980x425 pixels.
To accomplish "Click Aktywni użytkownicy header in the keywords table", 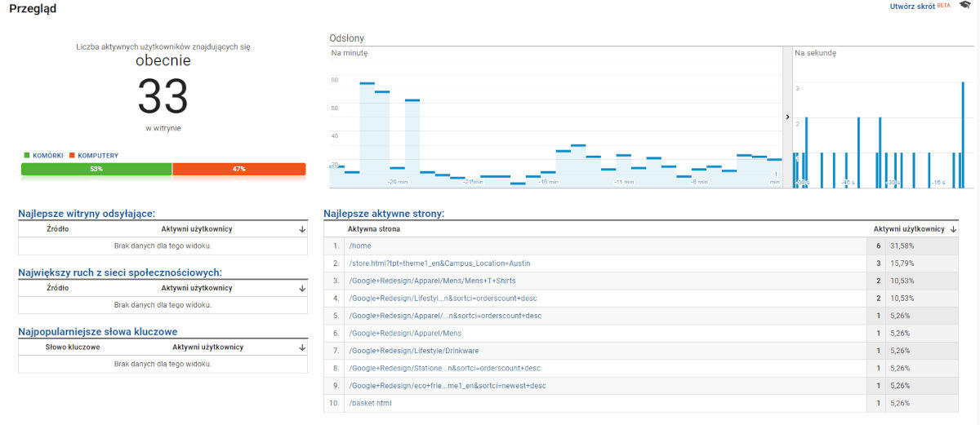I will [x=207, y=348].
